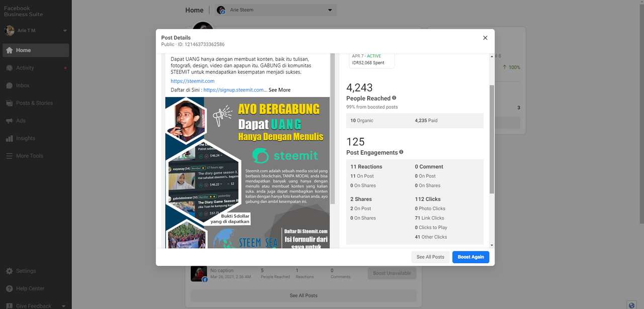Click the globe icon at bottom right

[632, 304]
